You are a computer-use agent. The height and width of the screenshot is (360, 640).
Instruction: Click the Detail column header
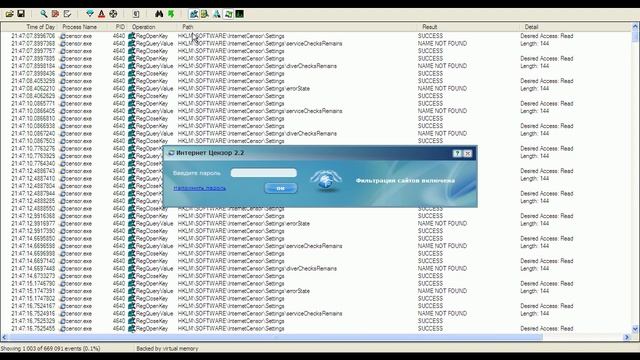(575, 27)
